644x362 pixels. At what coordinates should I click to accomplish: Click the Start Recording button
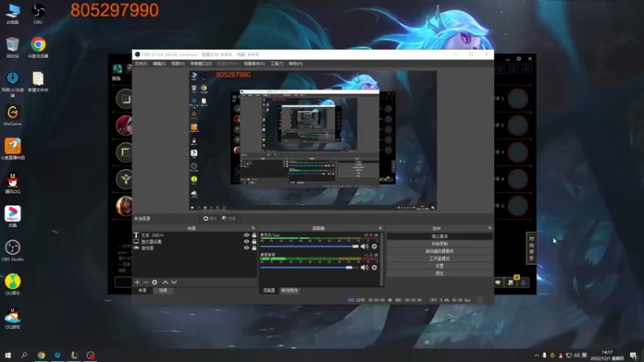click(x=440, y=244)
